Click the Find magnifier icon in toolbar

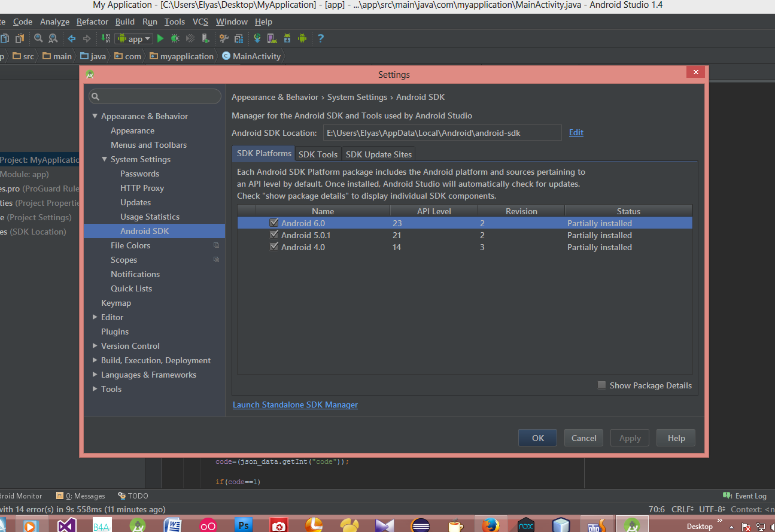pyautogui.click(x=38, y=38)
